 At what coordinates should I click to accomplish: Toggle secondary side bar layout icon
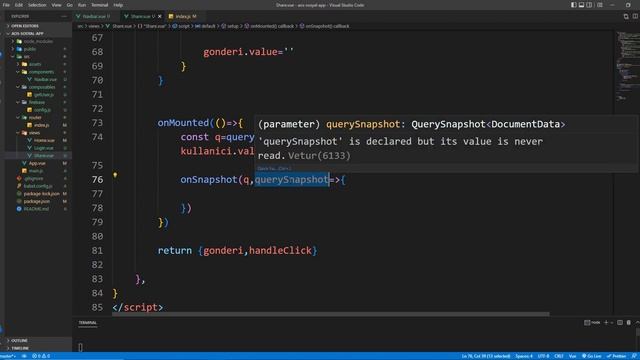589,5
